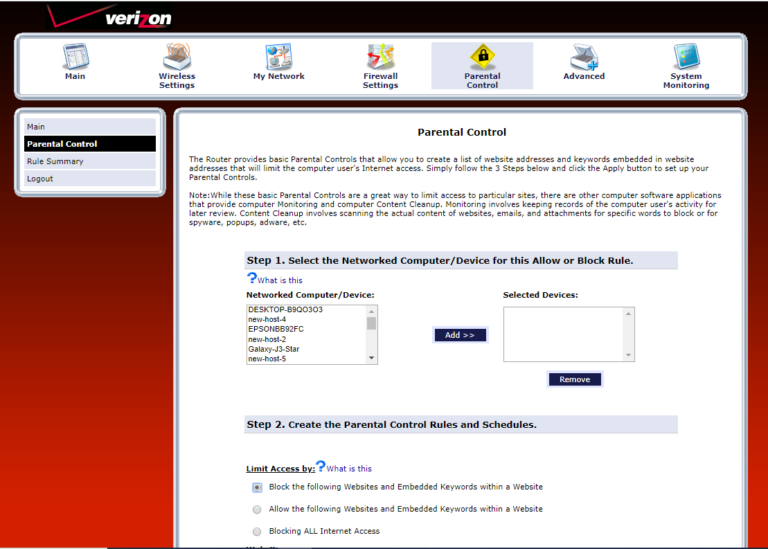
Task: Select new-host-5 in device list
Action: [307, 359]
